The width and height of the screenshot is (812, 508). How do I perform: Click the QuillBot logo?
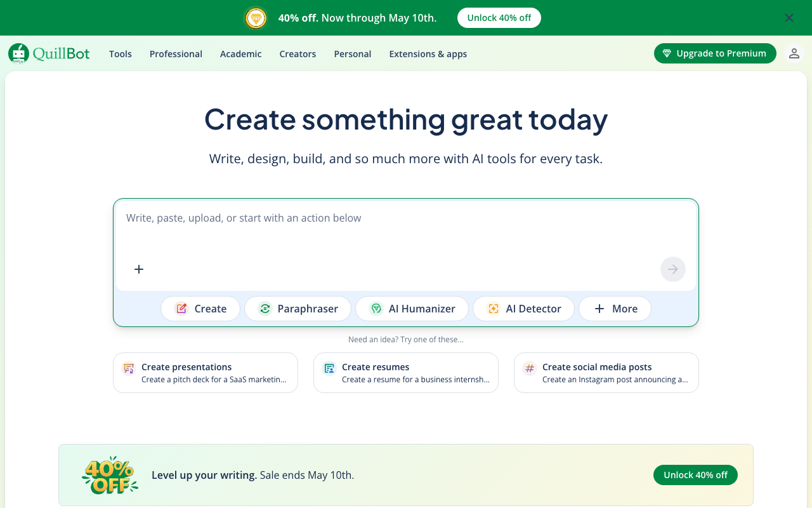pyautogui.click(x=49, y=54)
